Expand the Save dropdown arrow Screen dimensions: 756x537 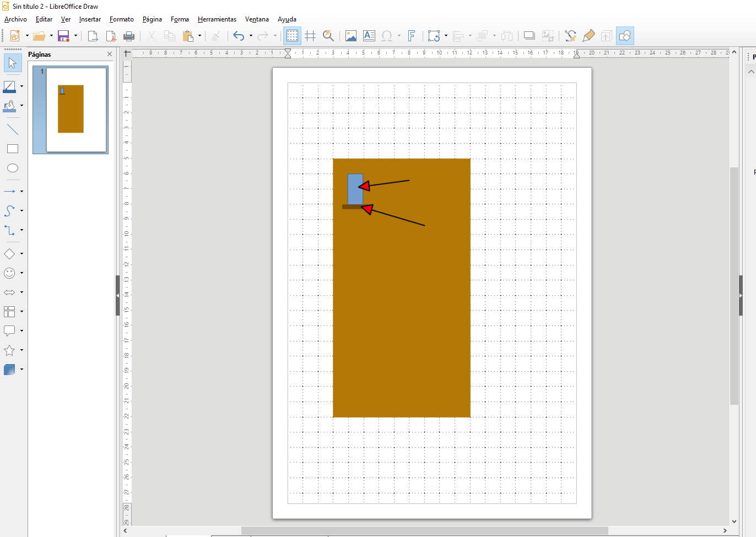(75, 36)
